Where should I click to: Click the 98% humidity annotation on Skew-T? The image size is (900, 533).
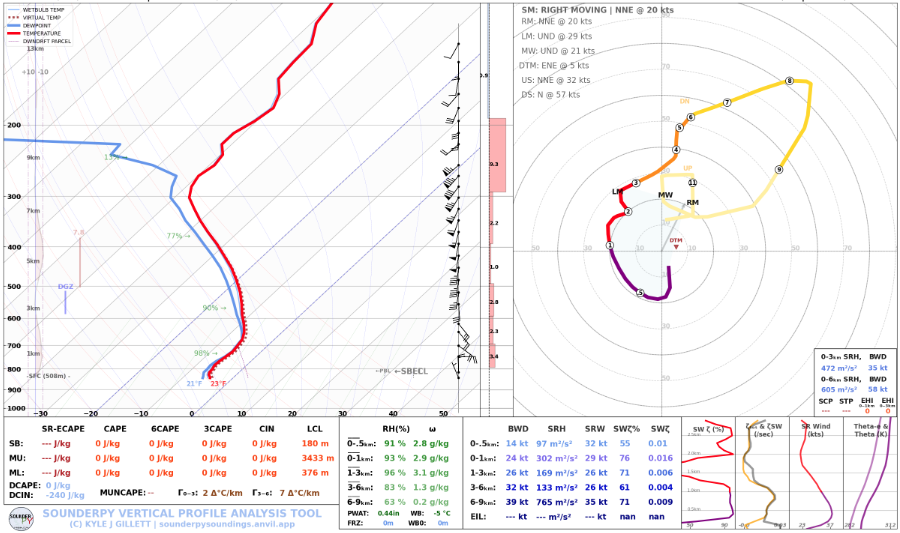point(205,353)
